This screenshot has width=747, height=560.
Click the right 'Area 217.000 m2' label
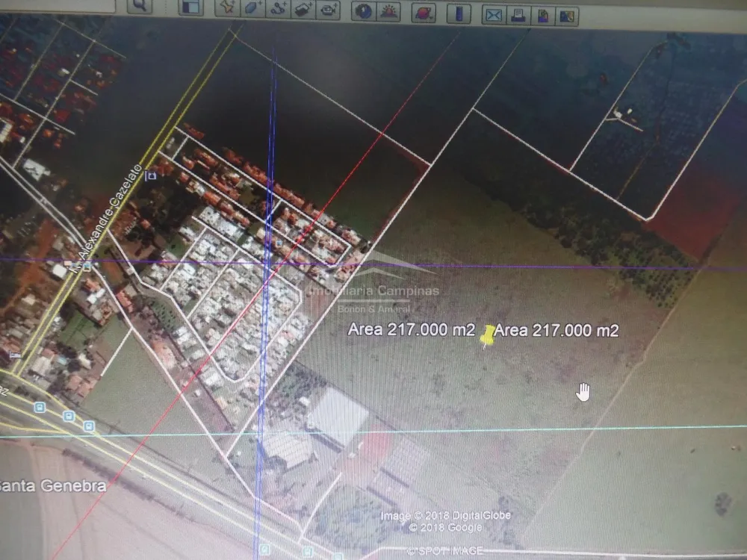[x=557, y=330]
